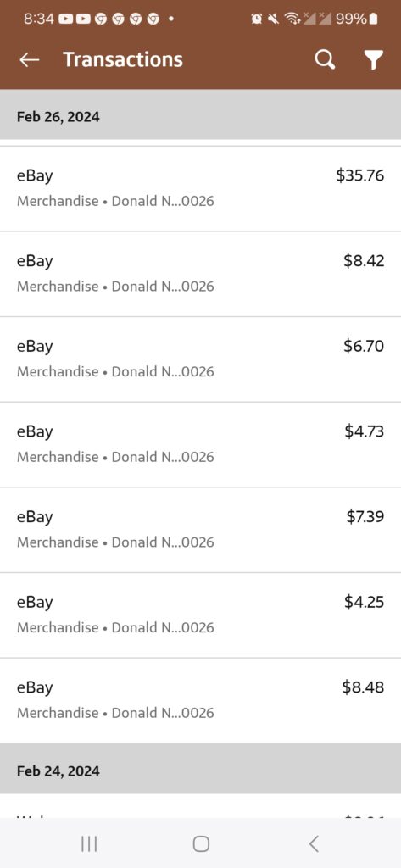Screen dimensions: 401x868
Task: Tap the battery icon in status bar
Action: click(x=374, y=19)
